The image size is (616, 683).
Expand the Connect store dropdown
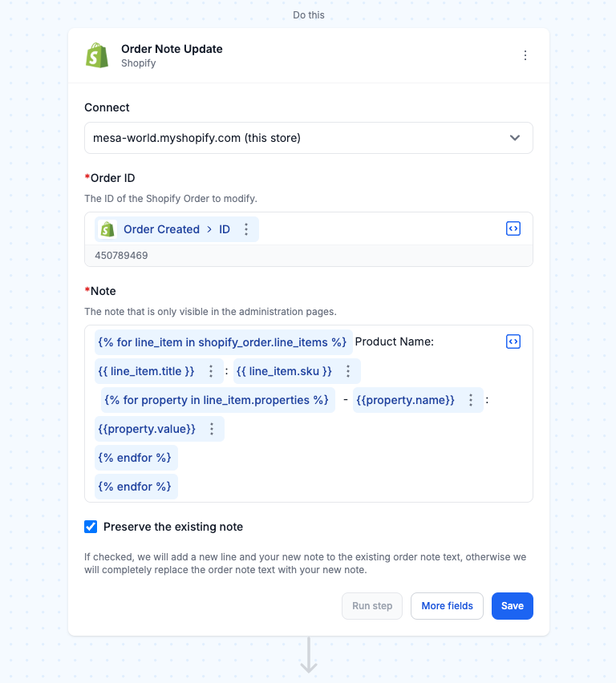309,138
